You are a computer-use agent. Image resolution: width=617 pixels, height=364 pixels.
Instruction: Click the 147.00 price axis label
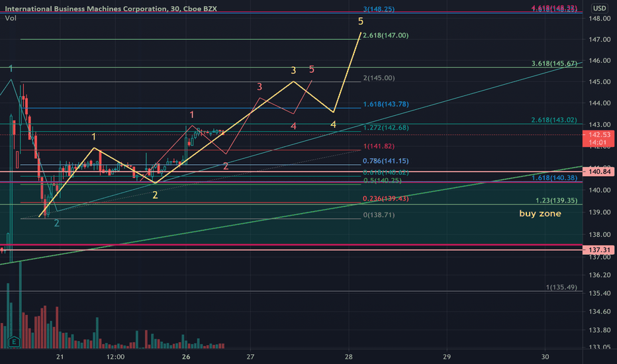600,39
